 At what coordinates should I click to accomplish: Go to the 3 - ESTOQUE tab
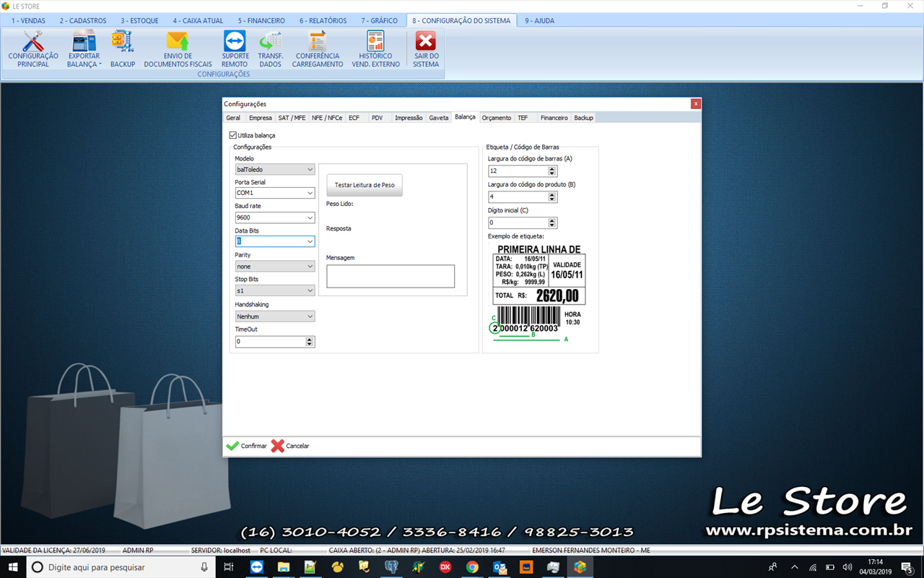140,20
